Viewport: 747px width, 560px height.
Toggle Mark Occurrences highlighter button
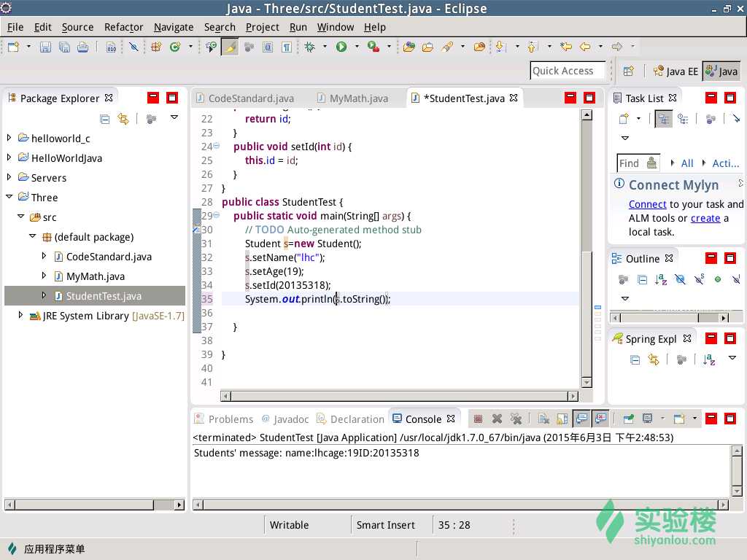point(230,47)
